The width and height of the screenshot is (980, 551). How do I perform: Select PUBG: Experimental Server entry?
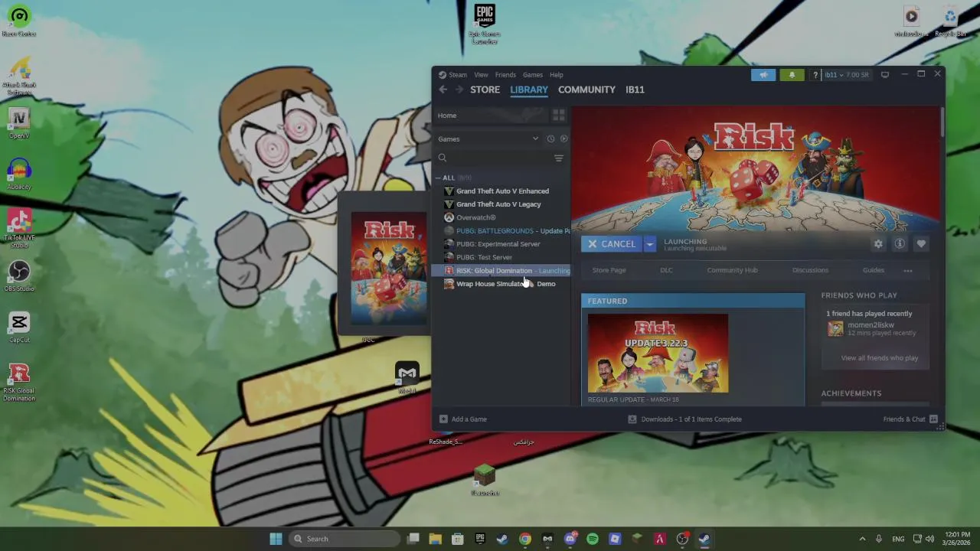point(501,244)
